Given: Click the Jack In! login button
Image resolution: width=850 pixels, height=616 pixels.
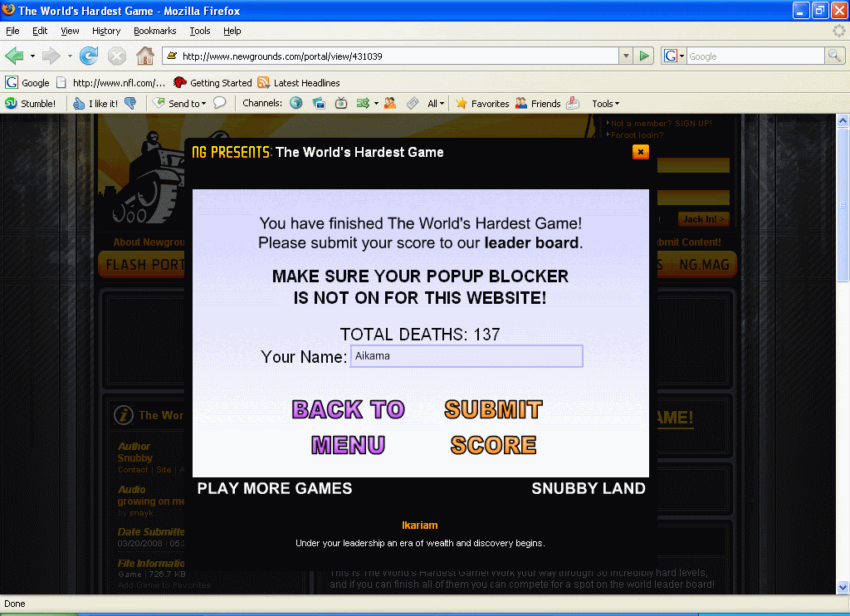Looking at the screenshot, I should 703,219.
